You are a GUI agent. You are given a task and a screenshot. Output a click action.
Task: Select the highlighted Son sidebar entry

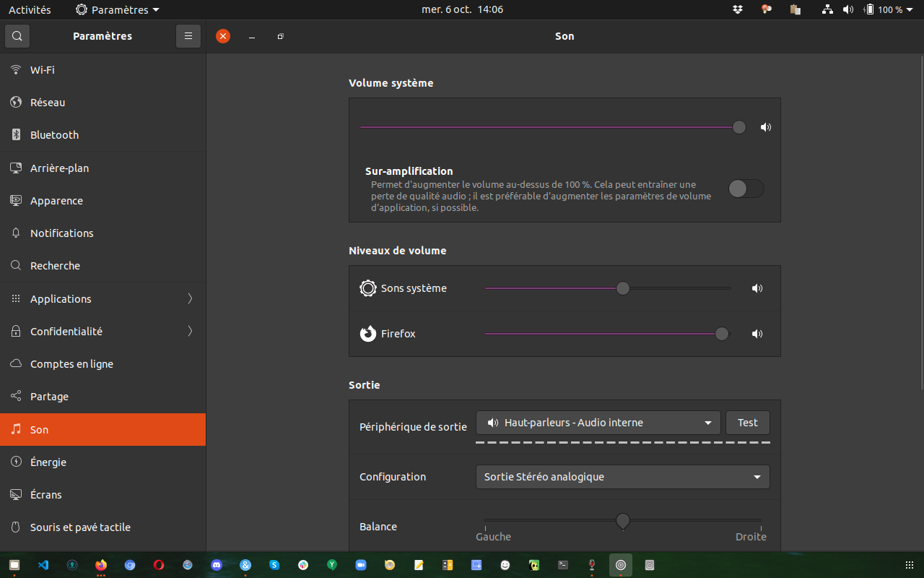(x=103, y=429)
